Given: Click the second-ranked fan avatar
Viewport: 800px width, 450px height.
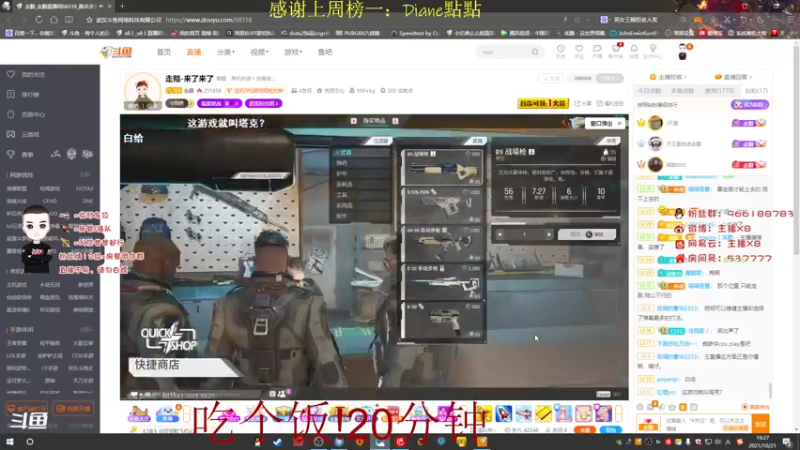Looking at the screenshot, I should (655, 144).
